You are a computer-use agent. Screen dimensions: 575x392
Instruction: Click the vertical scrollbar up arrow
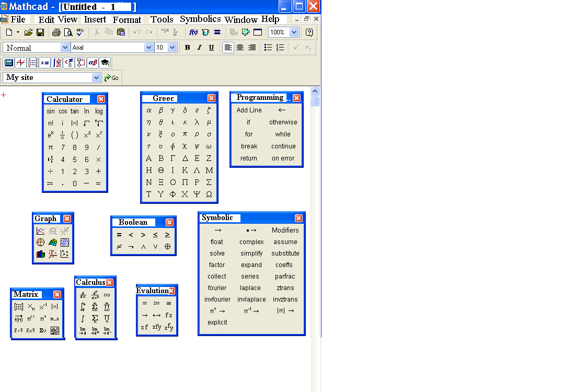(x=315, y=91)
